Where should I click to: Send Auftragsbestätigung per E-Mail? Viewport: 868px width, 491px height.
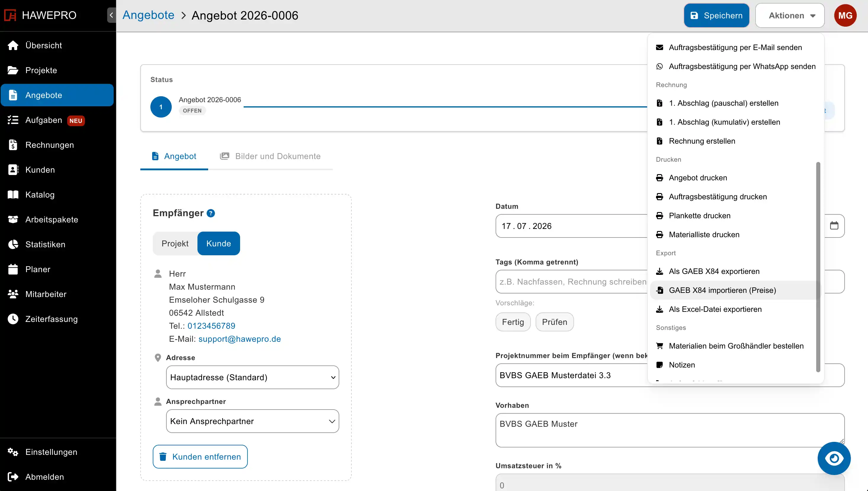pyautogui.click(x=736, y=48)
